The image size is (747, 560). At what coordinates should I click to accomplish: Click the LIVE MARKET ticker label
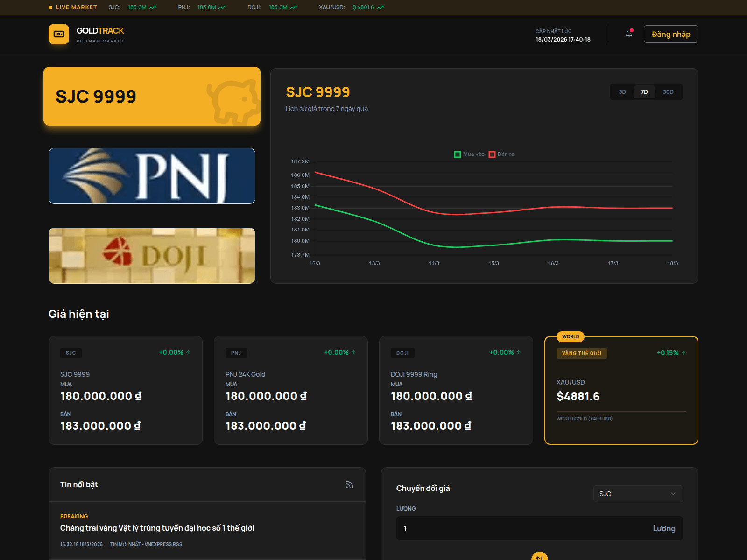pos(77,7)
